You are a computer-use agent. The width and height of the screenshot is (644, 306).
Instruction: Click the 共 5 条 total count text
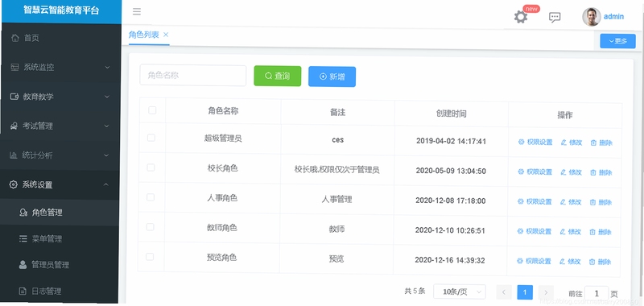[x=415, y=291]
